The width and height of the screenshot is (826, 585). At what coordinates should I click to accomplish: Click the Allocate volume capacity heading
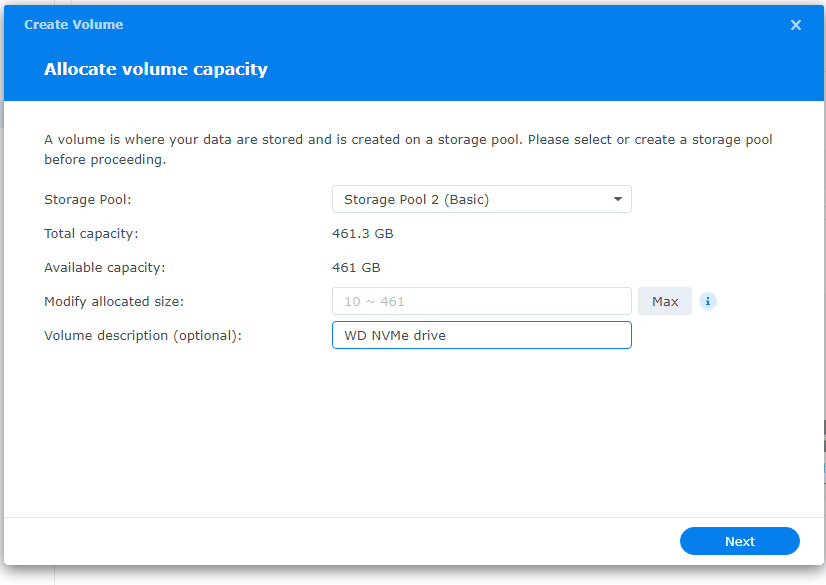tap(156, 69)
